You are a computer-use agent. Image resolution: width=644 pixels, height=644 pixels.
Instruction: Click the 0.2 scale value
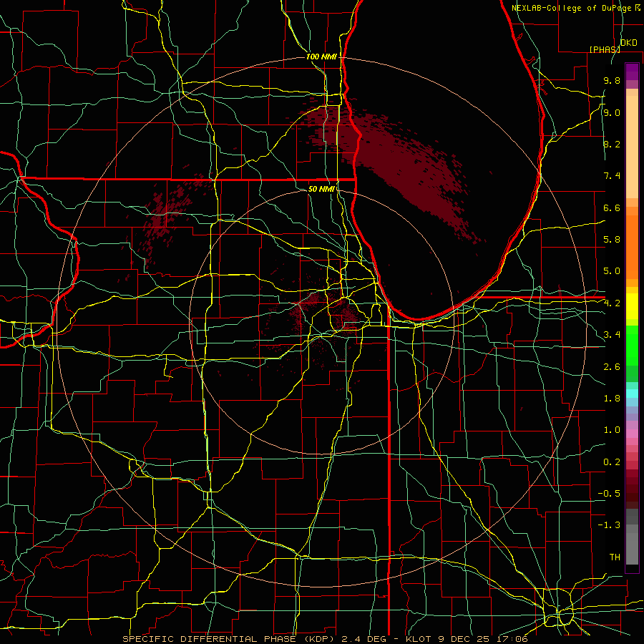click(x=612, y=462)
